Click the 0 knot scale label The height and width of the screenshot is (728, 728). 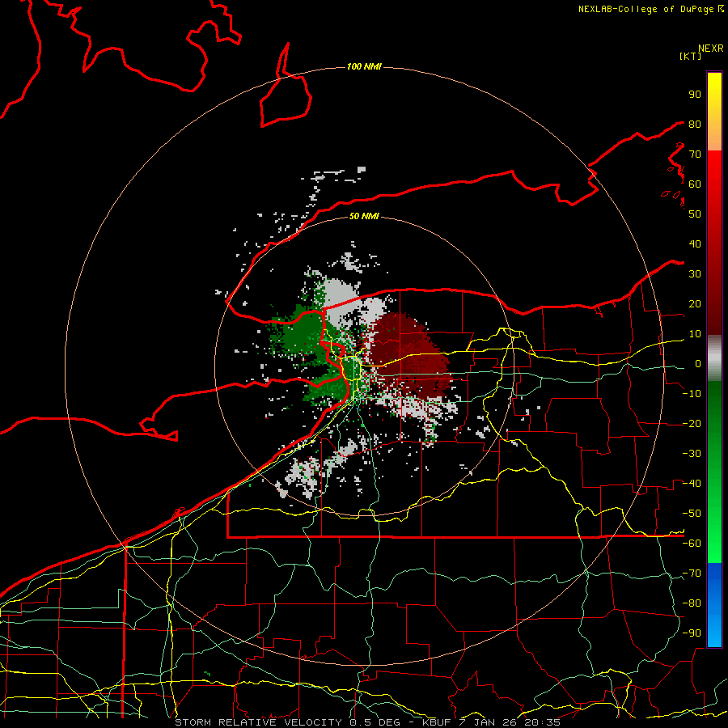click(698, 363)
